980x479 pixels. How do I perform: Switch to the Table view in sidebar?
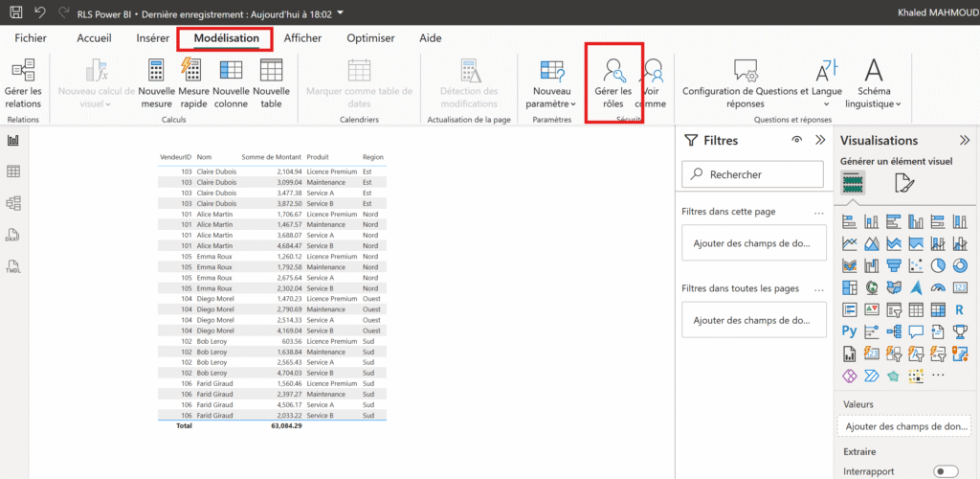click(x=13, y=171)
